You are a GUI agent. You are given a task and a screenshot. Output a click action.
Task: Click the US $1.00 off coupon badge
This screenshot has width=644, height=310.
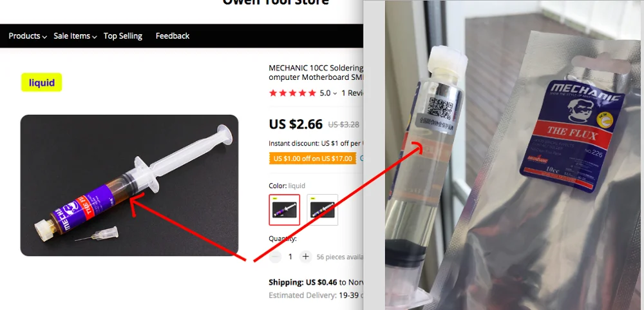[312, 159]
